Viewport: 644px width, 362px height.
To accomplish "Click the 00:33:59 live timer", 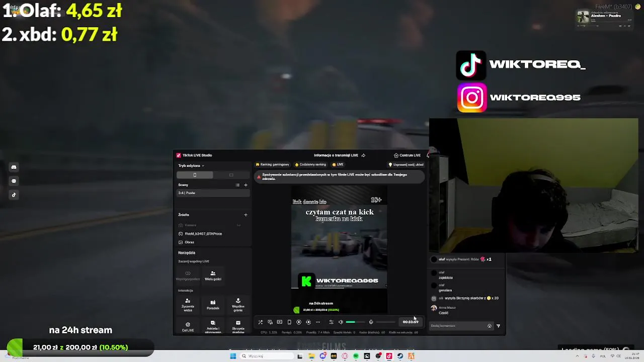I will point(411,322).
